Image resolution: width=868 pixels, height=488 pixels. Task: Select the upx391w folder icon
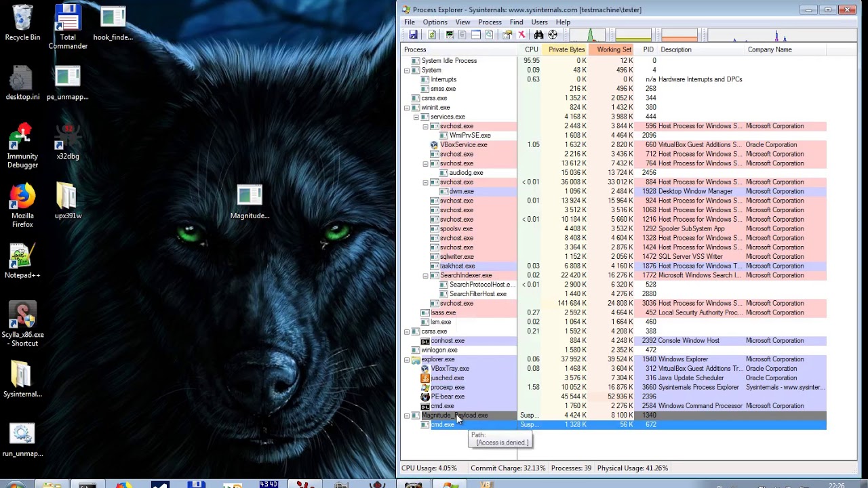click(x=68, y=201)
